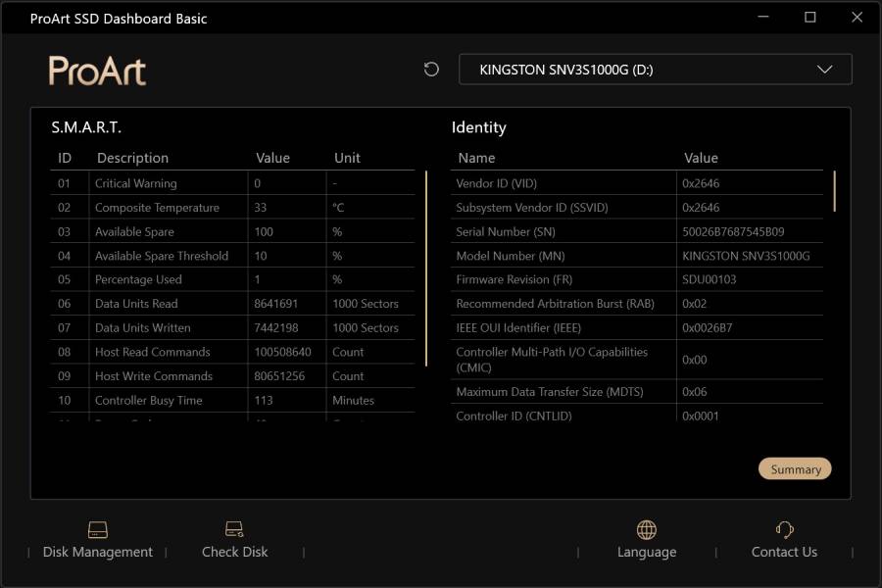882x588 pixels.
Task: Click the KINGSTON SNV3S1000G model value
Action: coord(746,256)
